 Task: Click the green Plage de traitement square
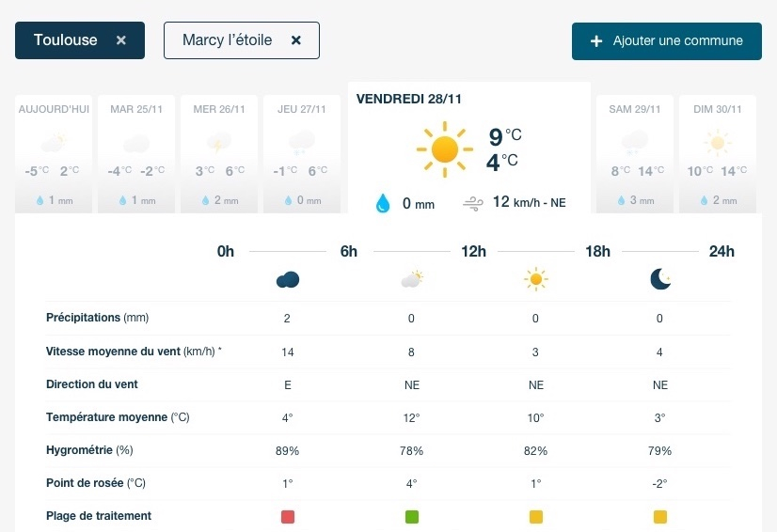(x=412, y=517)
